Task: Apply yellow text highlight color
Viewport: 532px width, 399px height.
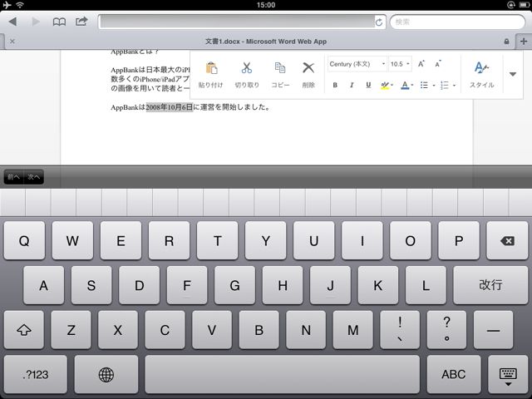Action: click(x=384, y=86)
